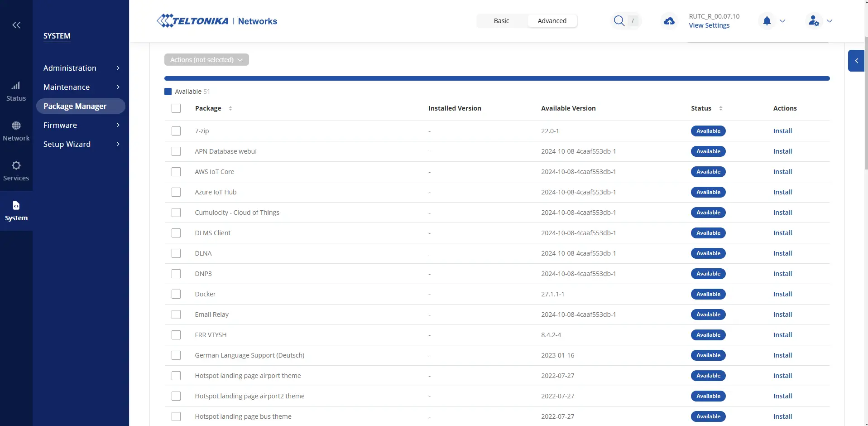Click the View Settings link

coord(709,25)
